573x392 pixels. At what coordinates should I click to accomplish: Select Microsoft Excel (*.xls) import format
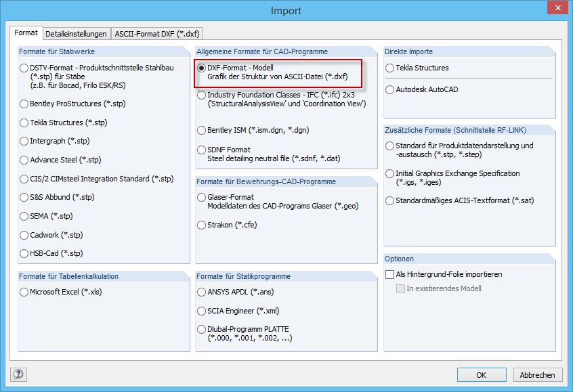point(25,292)
